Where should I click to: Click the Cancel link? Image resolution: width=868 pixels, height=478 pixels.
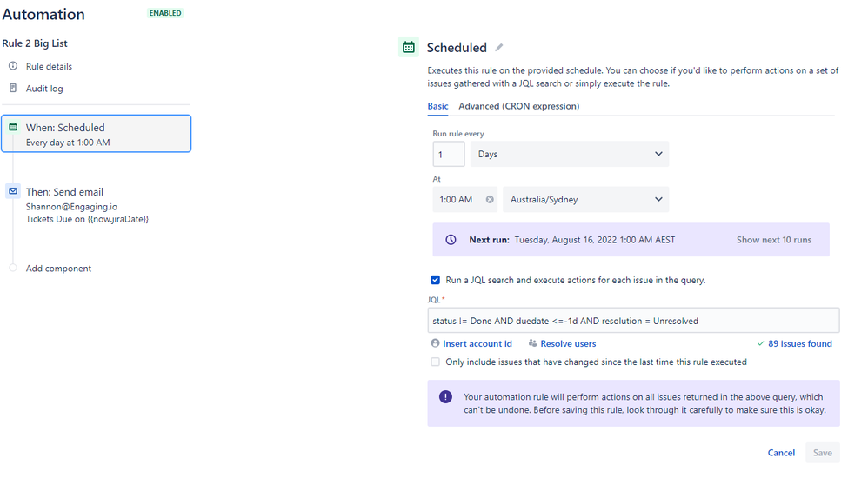(x=781, y=453)
